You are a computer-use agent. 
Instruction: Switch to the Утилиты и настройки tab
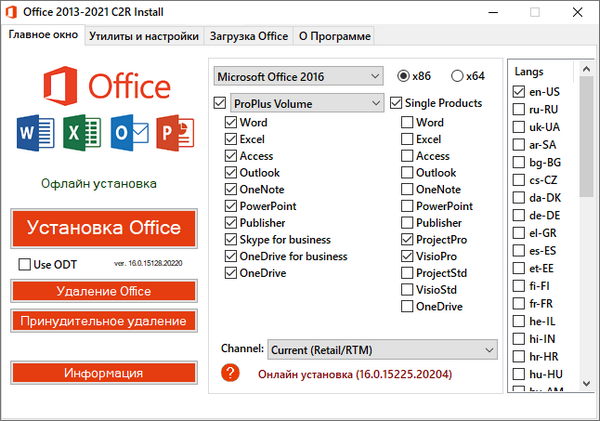click(142, 36)
